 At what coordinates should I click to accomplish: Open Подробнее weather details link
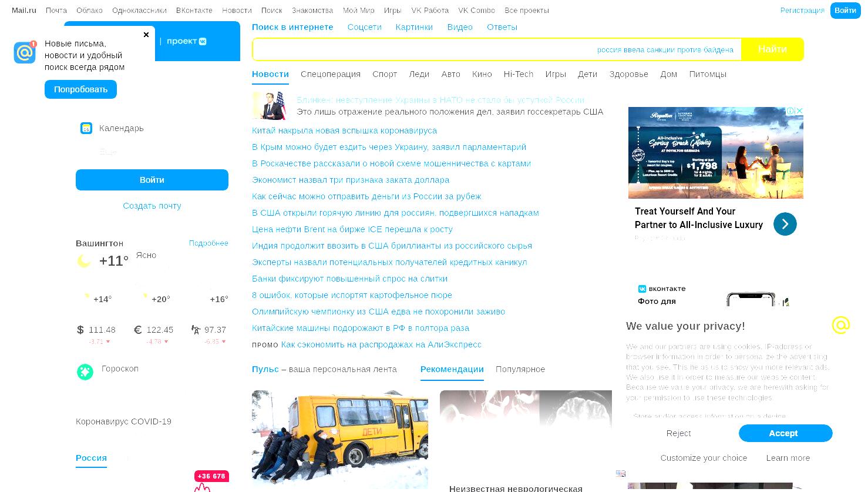[x=208, y=243]
